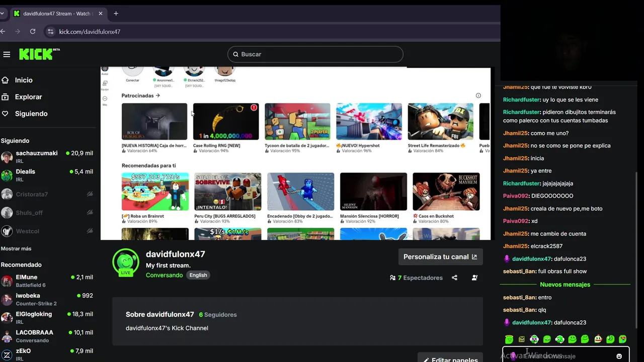Screen dimensions: 644x362
Task: Open Explorar in the sidebar
Action: pos(29,97)
